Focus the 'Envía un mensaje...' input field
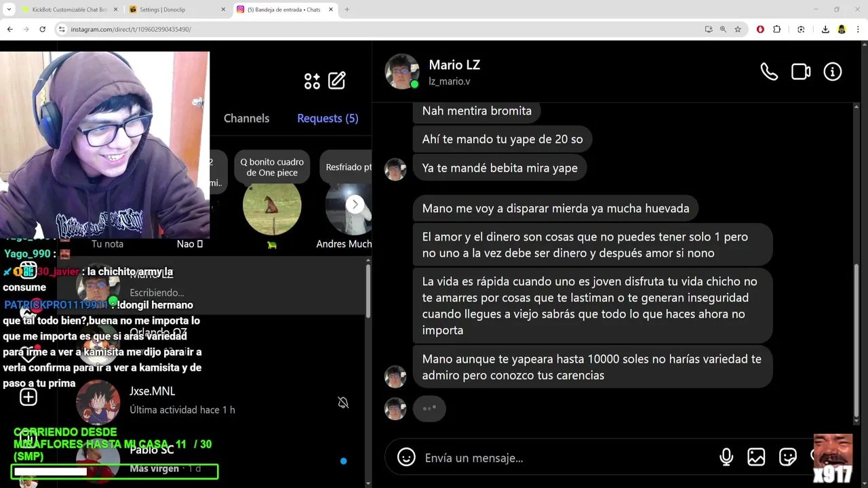868x488 pixels. (x=566, y=458)
